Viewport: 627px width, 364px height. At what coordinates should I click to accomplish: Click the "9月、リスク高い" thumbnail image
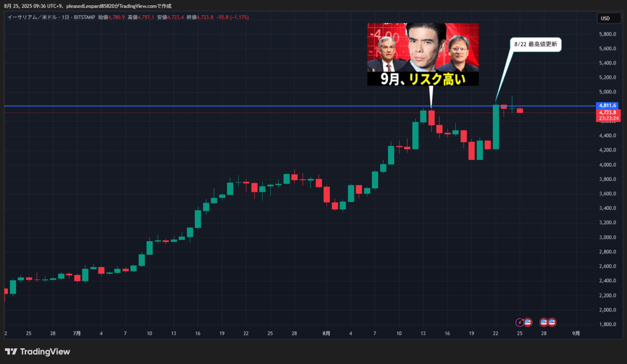pyautogui.click(x=423, y=54)
